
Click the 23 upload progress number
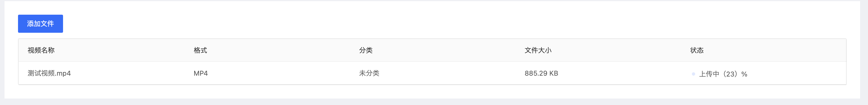pos(730,74)
